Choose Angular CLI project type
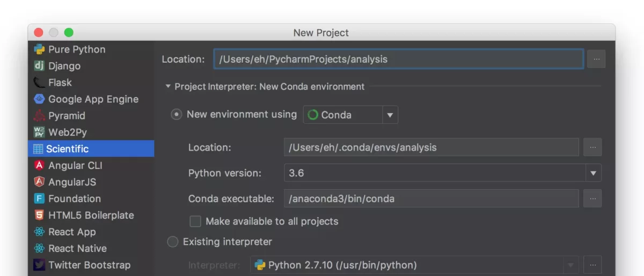The width and height of the screenshot is (644, 276). point(91,166)
